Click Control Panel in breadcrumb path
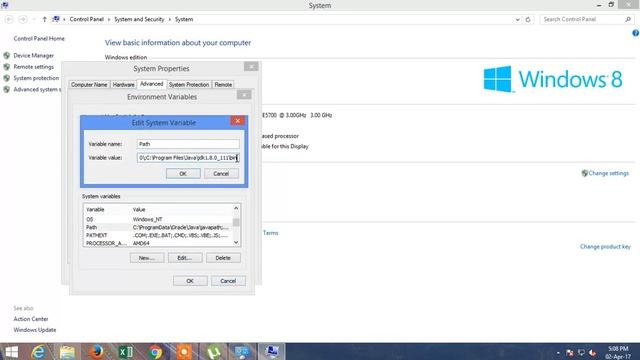640x360 pixels. coord(87,19)
